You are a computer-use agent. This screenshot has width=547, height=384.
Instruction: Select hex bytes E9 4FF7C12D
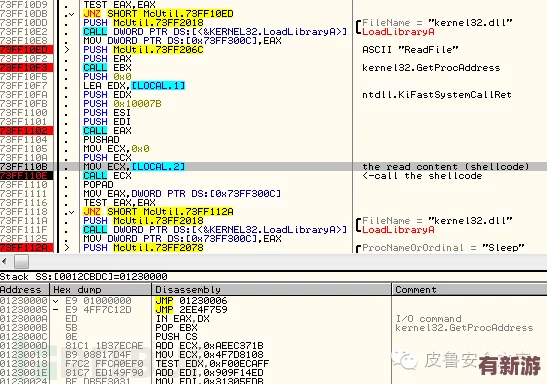tap(98, 310)
